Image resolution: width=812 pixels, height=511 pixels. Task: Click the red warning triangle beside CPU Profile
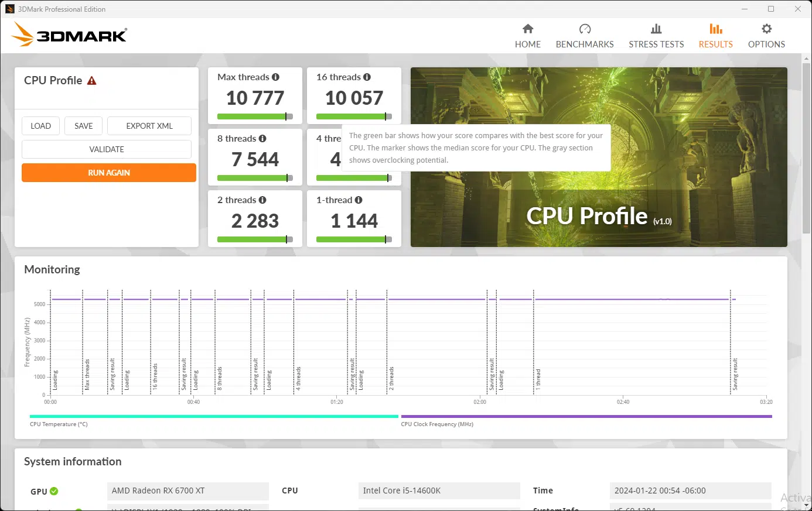point(91,81)
